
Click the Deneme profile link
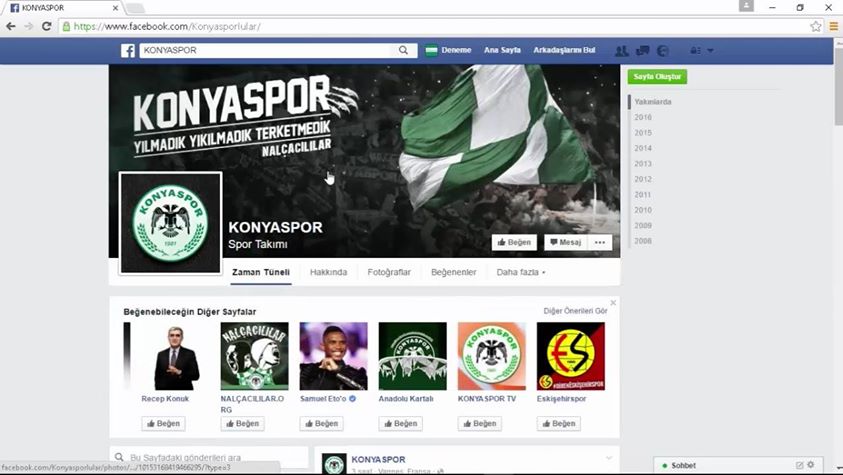pos(448,50)
